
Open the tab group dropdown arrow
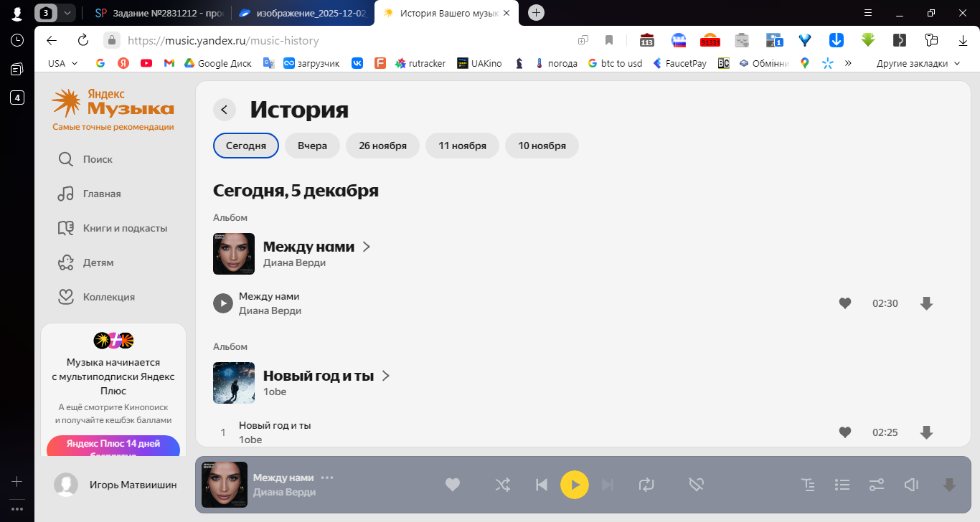67,13
